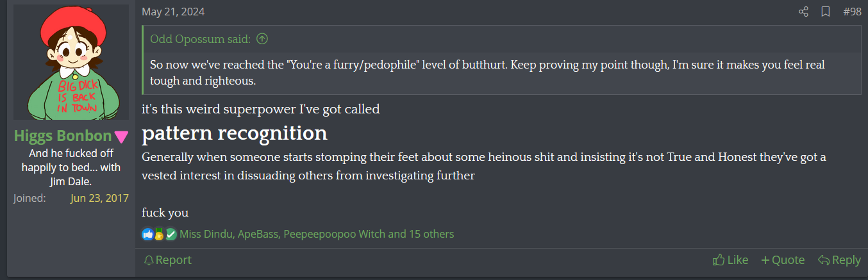Screen dimensions: 868x280
Task: Open the May 21, 2024 timestamp link
Action: point(173,12)
